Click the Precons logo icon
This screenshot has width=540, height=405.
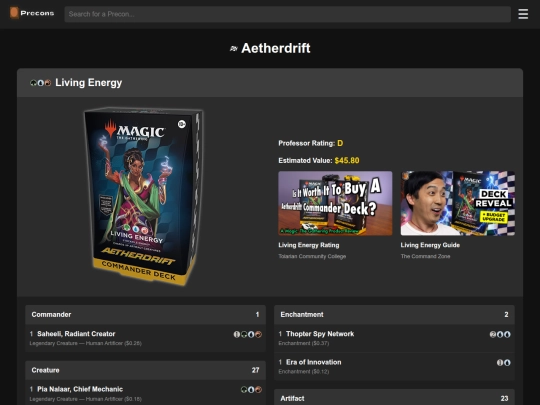(x=14, y=13)
